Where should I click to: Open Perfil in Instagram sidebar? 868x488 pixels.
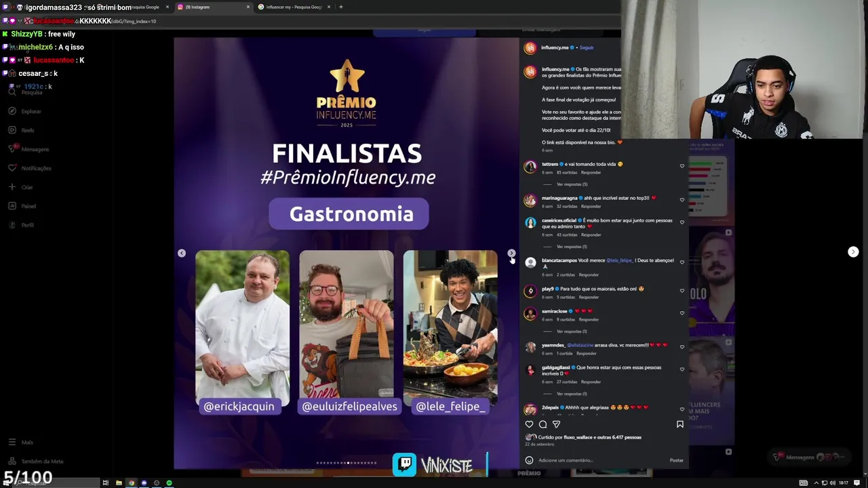coord(21,225)
